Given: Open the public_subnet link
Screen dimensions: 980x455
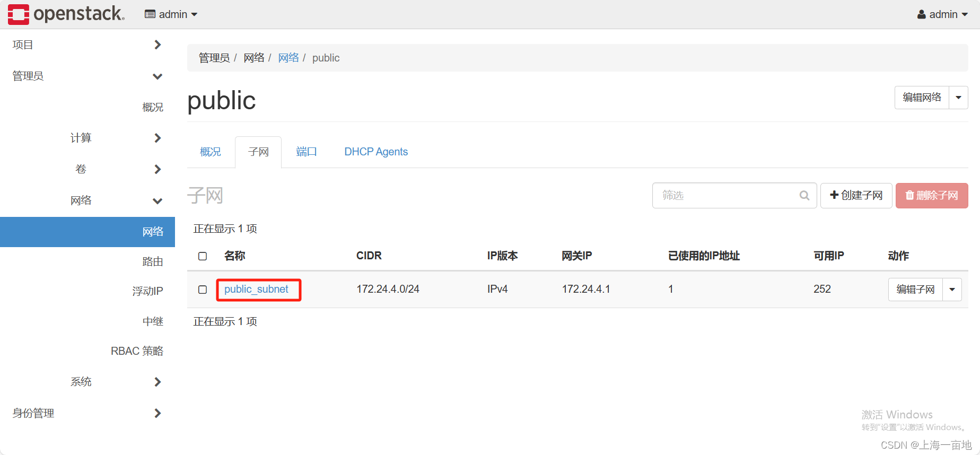Looking at the screenshot, I should [256, 290].
